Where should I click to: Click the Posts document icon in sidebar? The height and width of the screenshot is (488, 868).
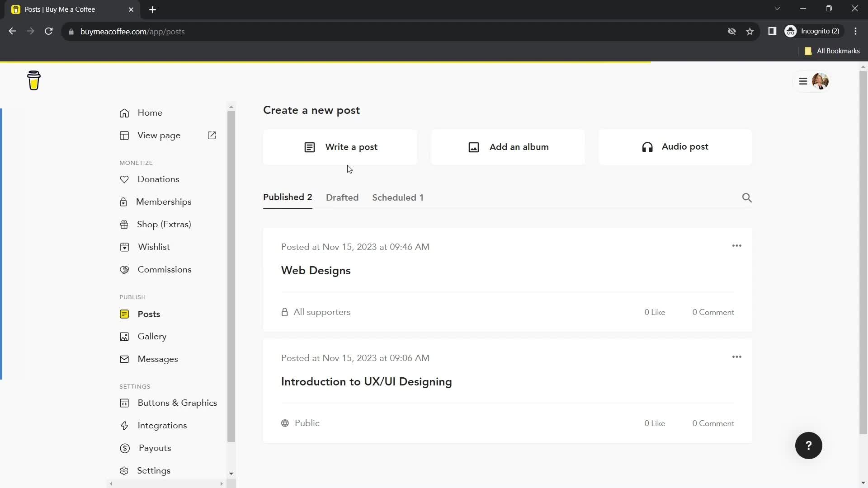point(125,314)
